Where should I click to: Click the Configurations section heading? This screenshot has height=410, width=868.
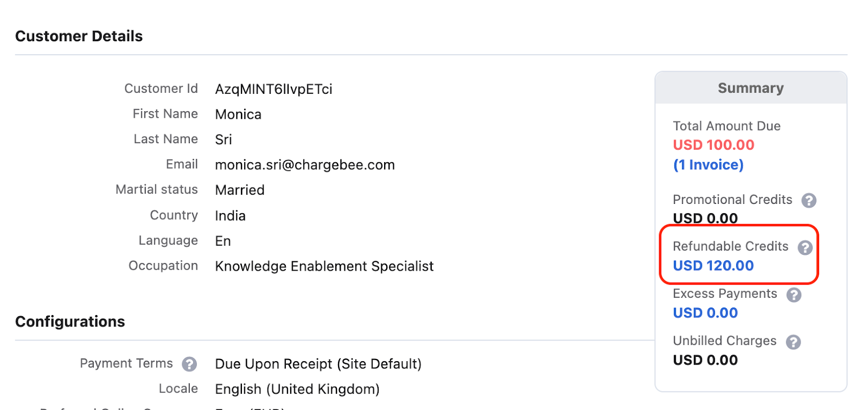[x=70, y=322]
